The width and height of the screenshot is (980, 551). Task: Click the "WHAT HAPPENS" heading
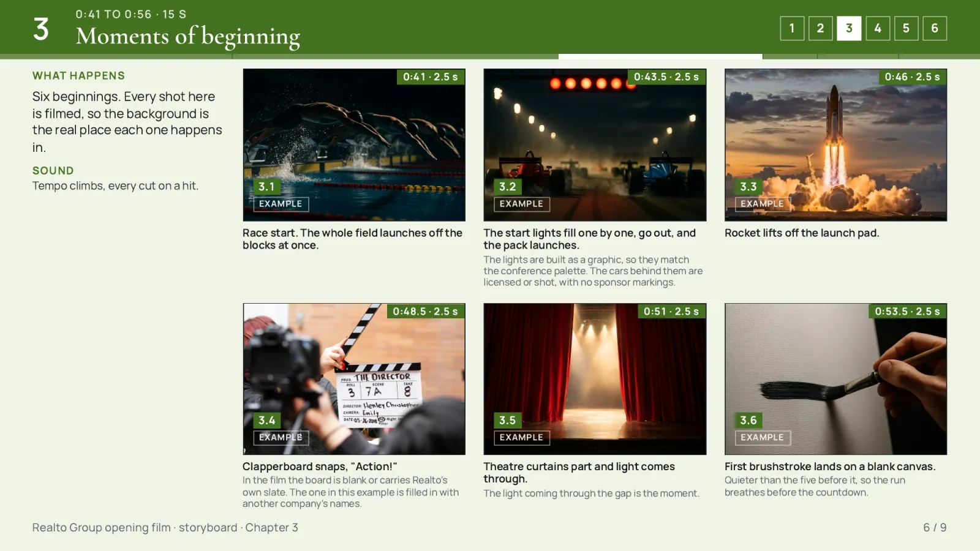78,76
